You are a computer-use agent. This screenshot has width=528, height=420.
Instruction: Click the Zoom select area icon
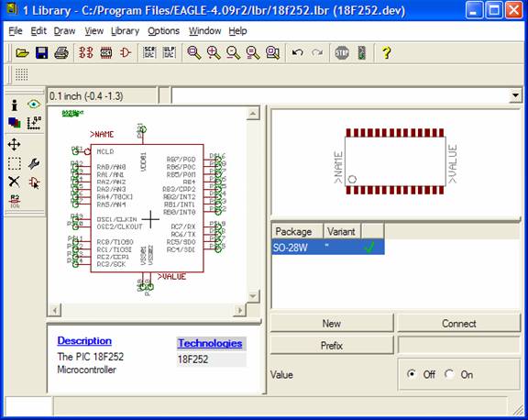click(272, 53)
